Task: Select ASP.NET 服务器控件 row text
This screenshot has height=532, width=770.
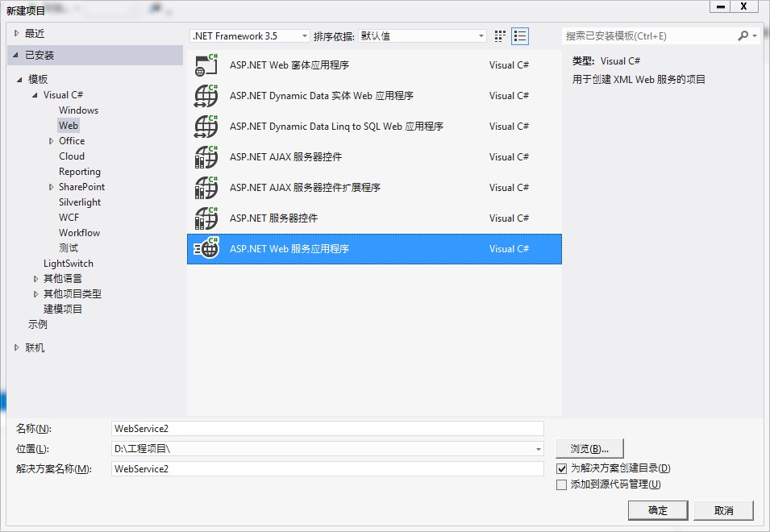Action: click(x=273, y=218)
